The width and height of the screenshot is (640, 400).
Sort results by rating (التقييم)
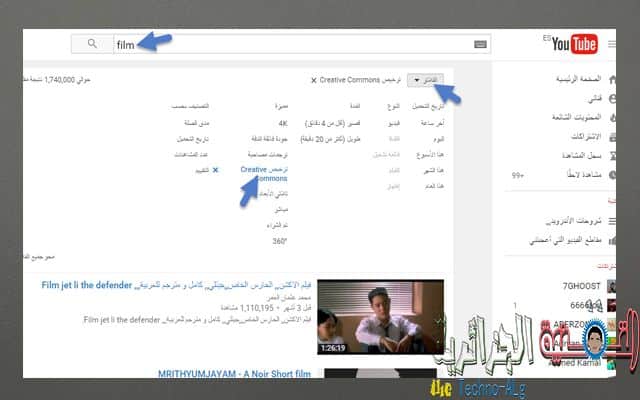pyautogui.click(x=202, y=170)
